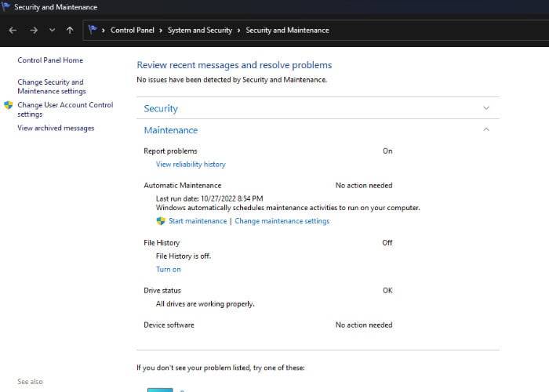The height and width of the screenshot is (392, 549).
Task: Click All drives are working properly text
Action: (x=205, y=304)
